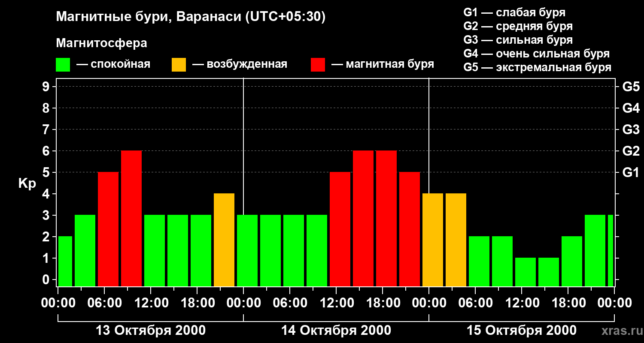Click the red магнитная буря legend swatch

click(318, 65)
